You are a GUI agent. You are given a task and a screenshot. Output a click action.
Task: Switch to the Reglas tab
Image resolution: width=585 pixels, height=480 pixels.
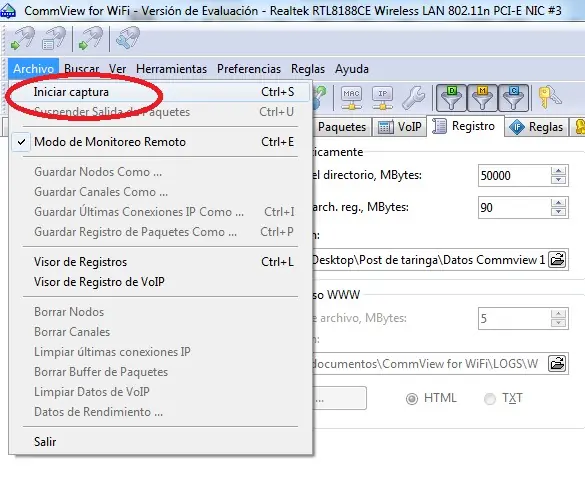click(536, 127)
